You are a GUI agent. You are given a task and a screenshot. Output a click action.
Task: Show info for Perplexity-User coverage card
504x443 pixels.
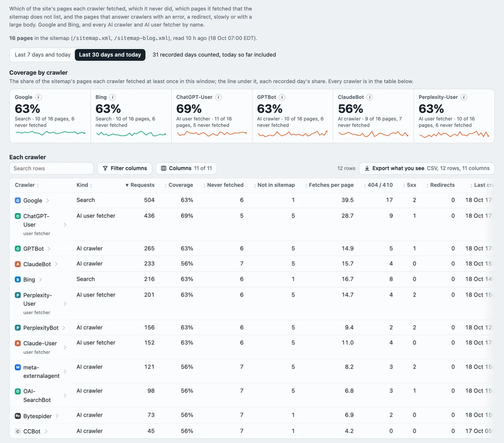464,97
